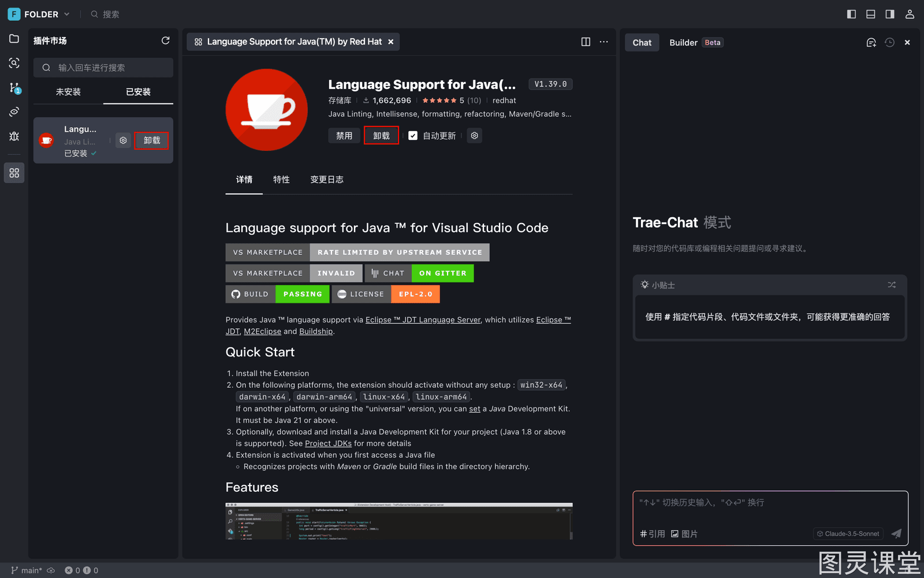Click the 'set' link in Quick Start
The image size is (924, 578).
point(475,409)
